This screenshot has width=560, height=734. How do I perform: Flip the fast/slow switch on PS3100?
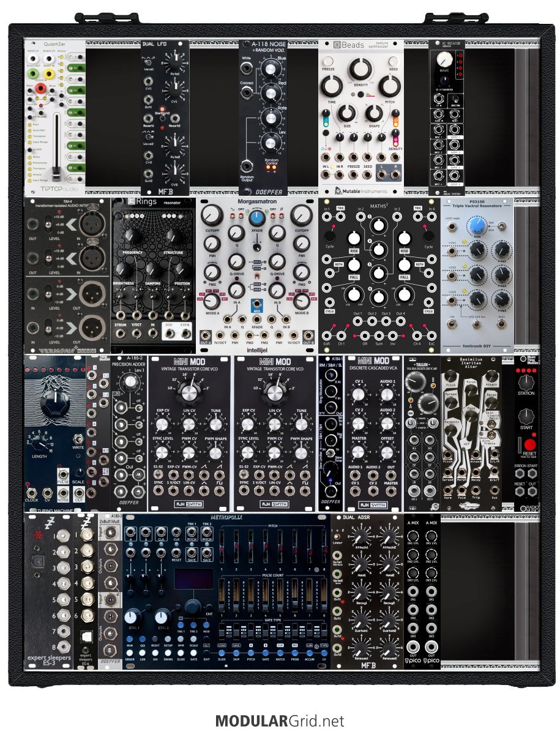(x=502, y=227)
